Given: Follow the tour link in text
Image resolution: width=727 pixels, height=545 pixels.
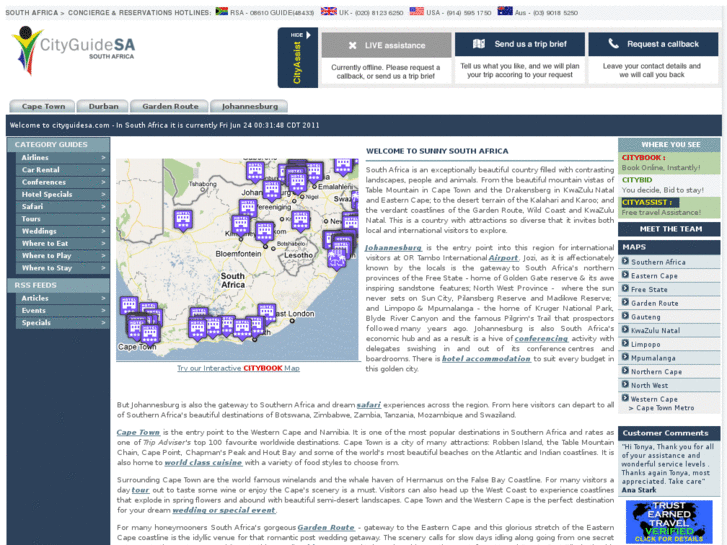Looking at the screenshot, I should pyautogui.click(x=140, y=490).
